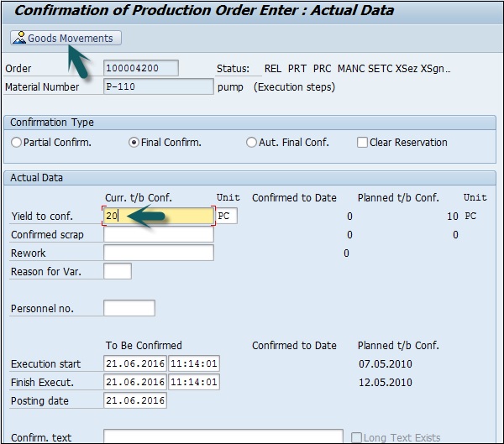
Task: Click the Personnel no. input box
Action: click(x=129, y=308)
